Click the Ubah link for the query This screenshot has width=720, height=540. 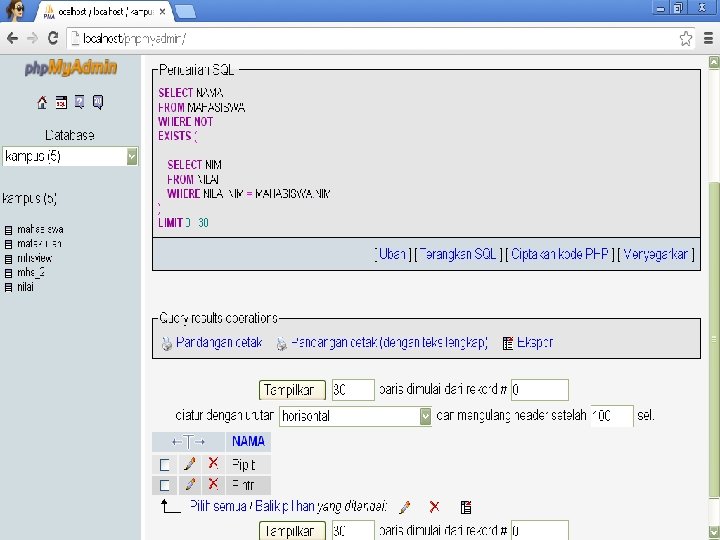(392, 254)
